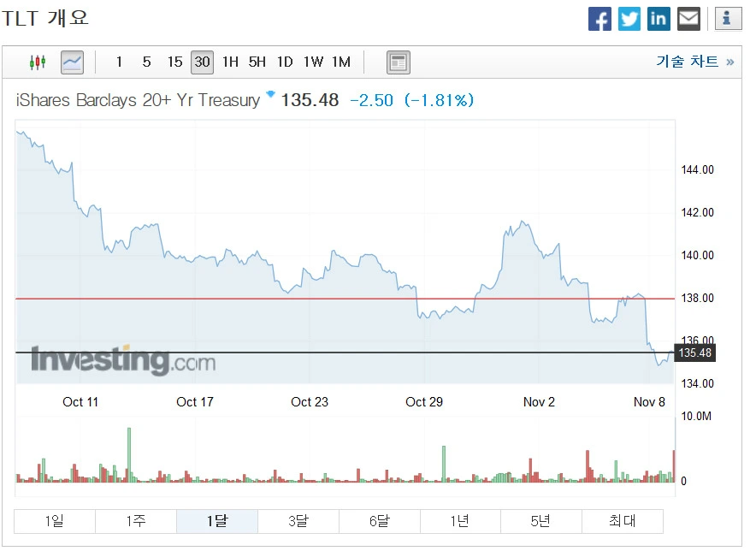
Task: Click the Oct 29 date axis label
Action: point(424,402)
